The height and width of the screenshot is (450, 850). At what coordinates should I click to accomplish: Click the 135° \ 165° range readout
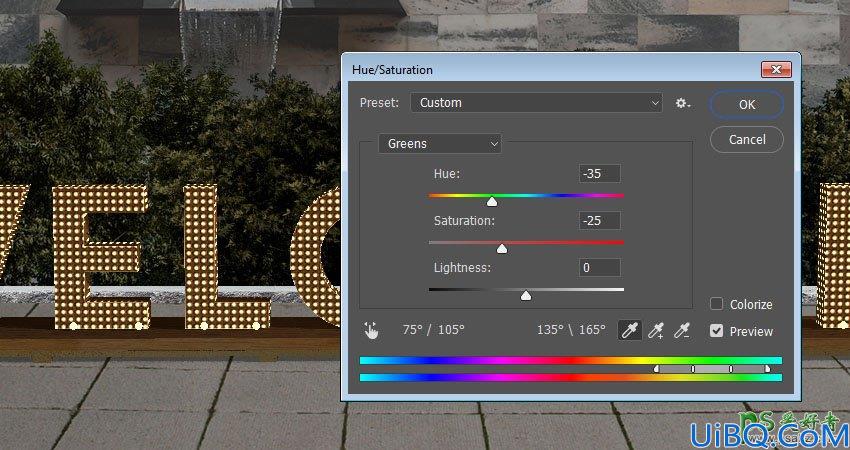571,330
